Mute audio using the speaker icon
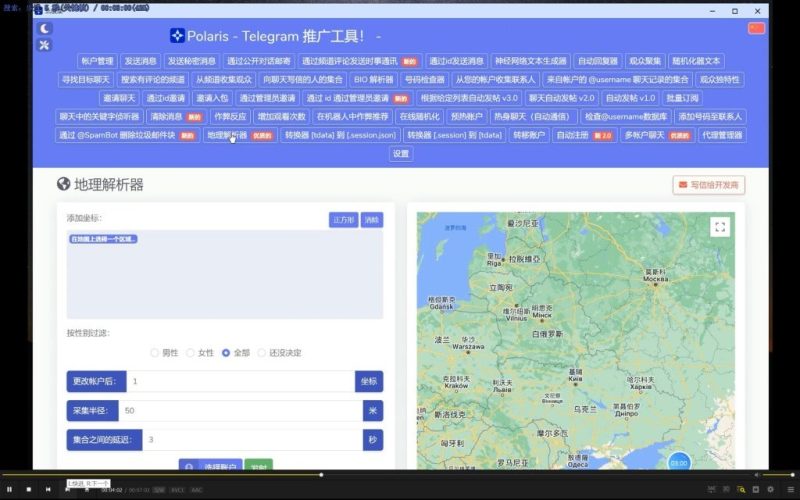This screenshot has height=500, width=800. click(x=757, y=474)
